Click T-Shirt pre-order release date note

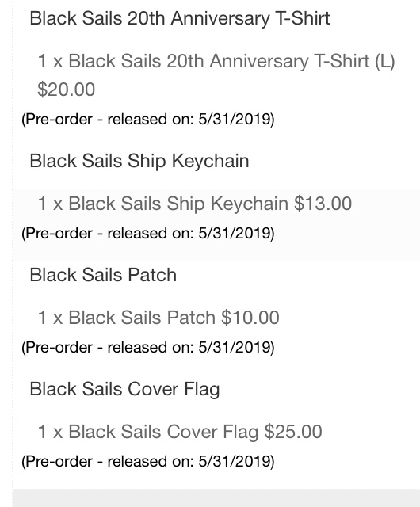coord(148,120)
